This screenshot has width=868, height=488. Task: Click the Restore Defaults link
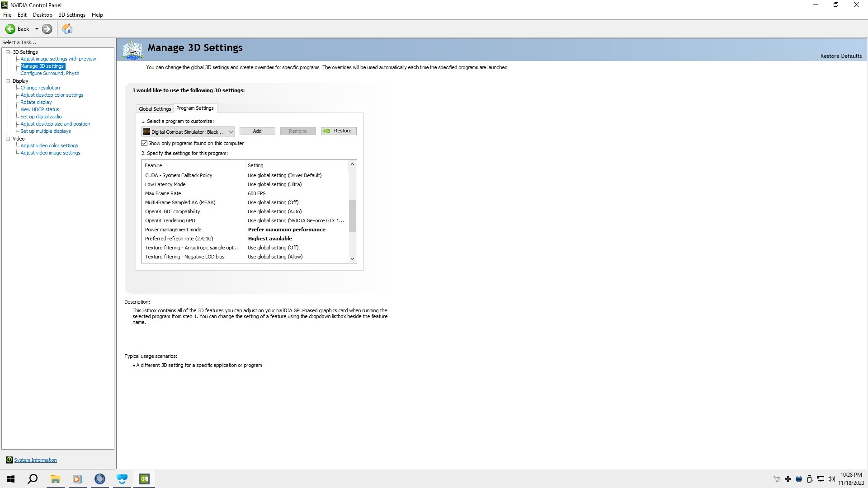click(x=841, y=56)
